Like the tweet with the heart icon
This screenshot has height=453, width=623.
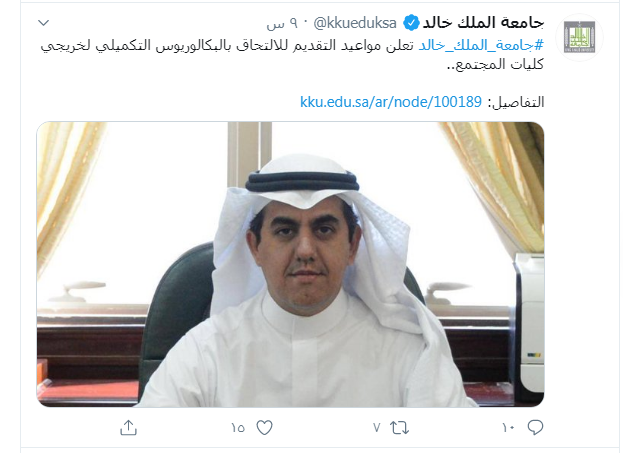[264, 428]
